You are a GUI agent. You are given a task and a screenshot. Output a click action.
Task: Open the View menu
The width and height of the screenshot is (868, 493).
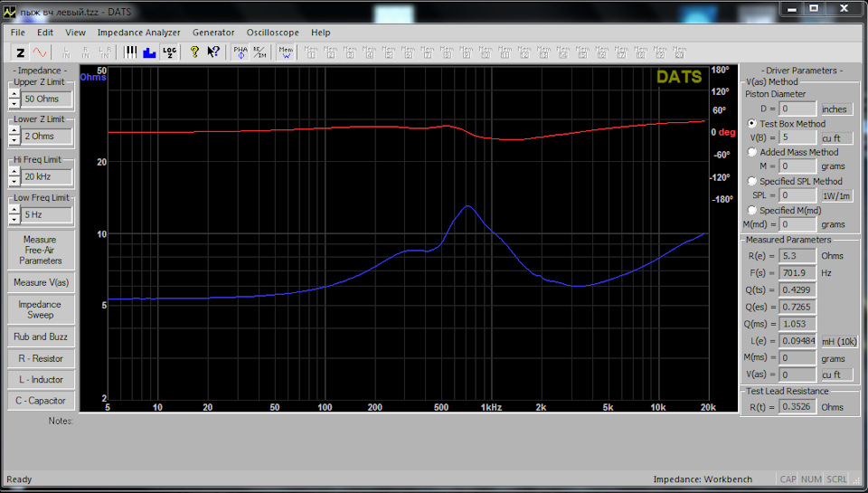75,33
